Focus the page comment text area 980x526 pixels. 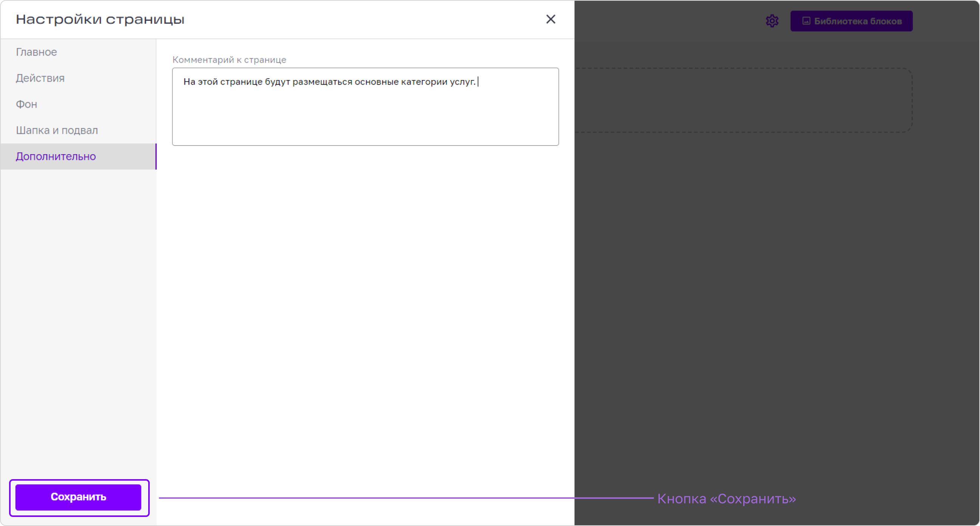click(x=365, y=107)
